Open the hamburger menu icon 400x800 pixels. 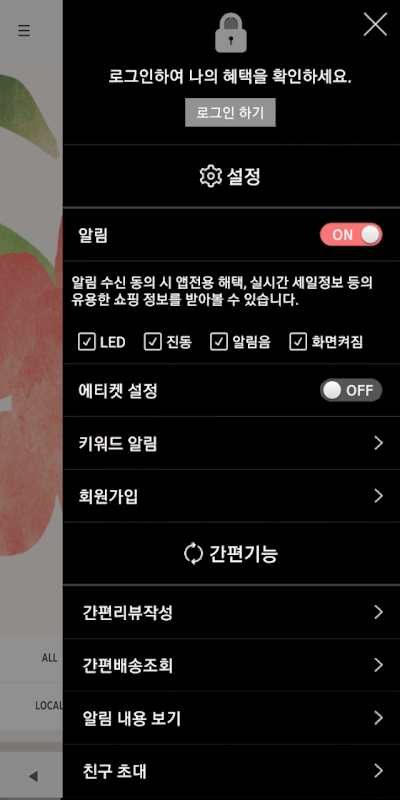[24, 31]
